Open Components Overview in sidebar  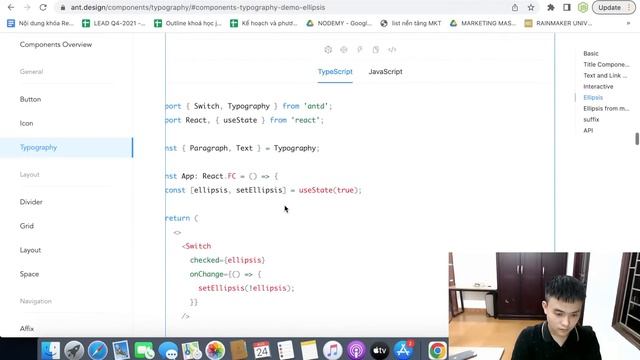pos(56,44)
